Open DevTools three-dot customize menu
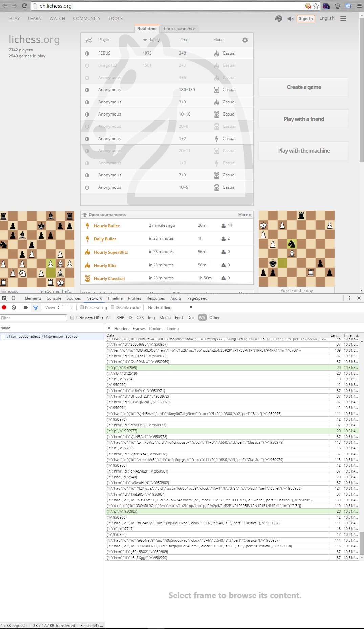The image size is (364, 629). 349,298
